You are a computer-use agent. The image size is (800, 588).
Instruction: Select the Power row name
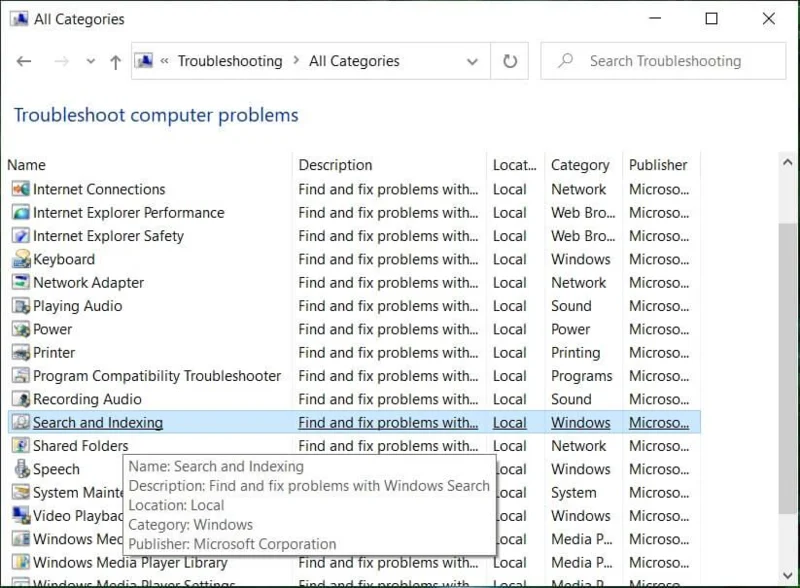coord(52,329)
